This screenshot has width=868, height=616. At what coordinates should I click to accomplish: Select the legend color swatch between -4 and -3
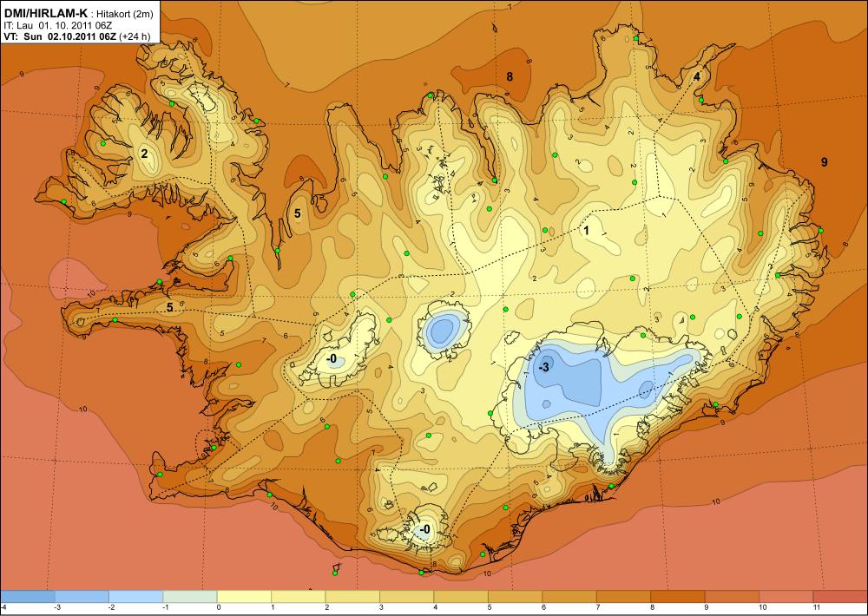coord(29,596)
